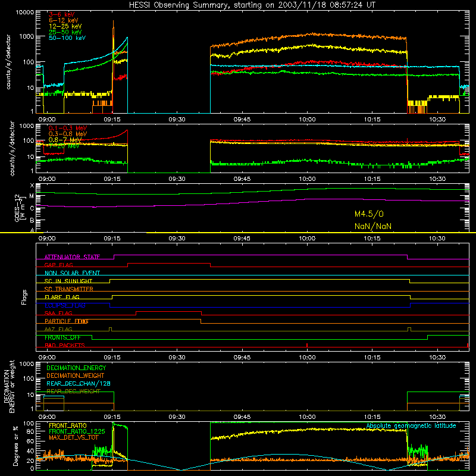This screenshot has width=476, height=476.
Task: Click "10:30" time label under GOES panel
Action: (437, 239)
